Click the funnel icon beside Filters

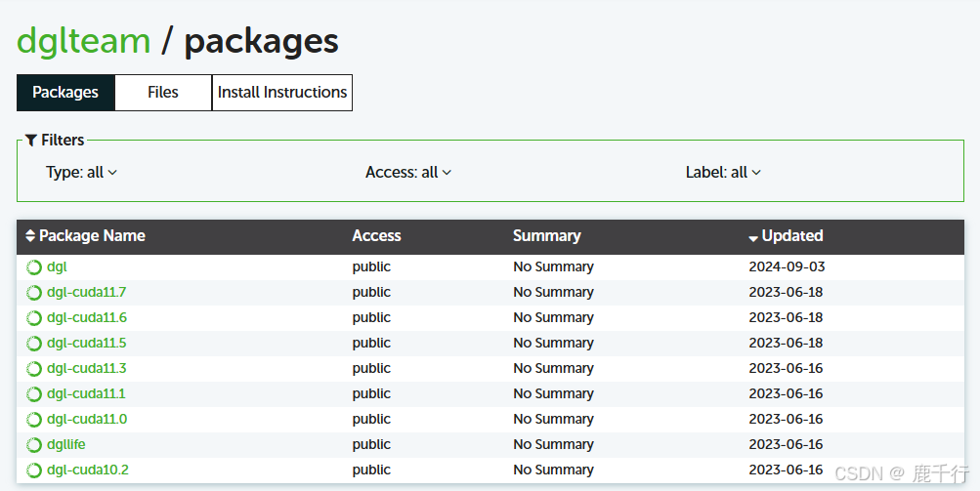(x=31, y=141)
